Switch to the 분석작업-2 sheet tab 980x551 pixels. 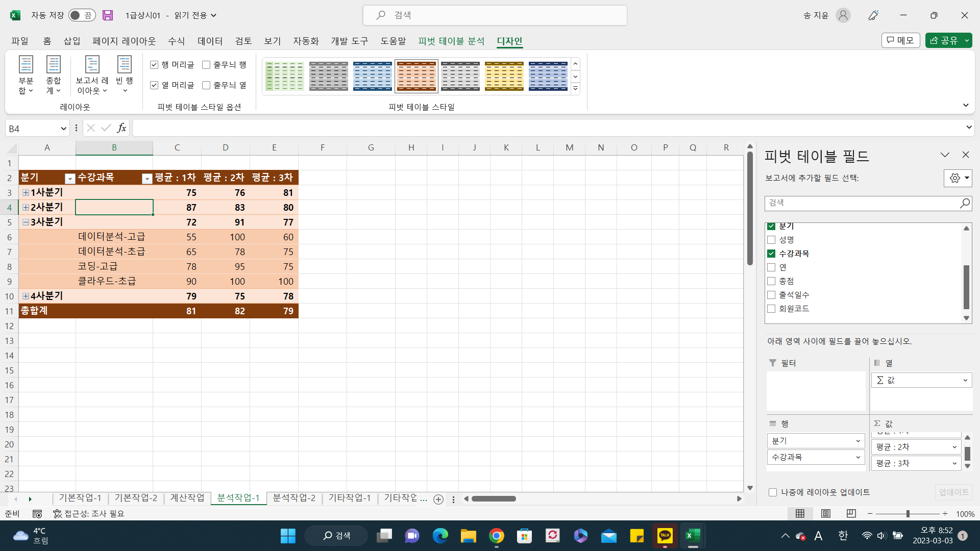[294, 498]
